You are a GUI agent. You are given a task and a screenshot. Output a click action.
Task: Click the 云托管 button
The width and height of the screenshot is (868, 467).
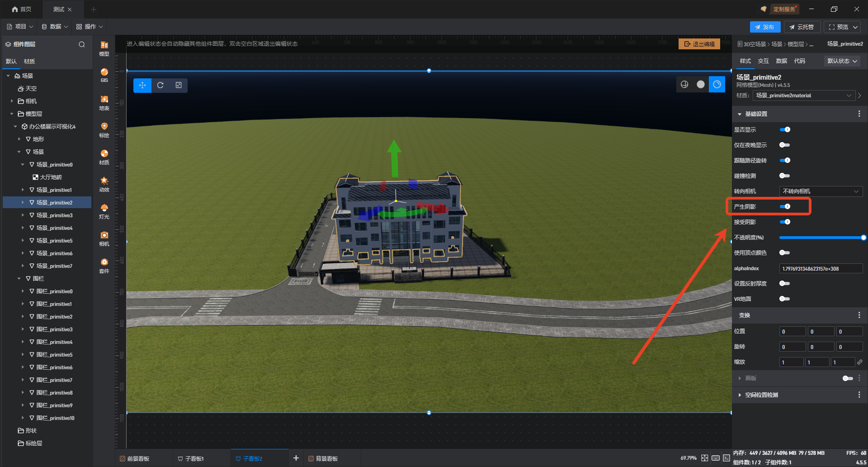click(x=802, y=27)
